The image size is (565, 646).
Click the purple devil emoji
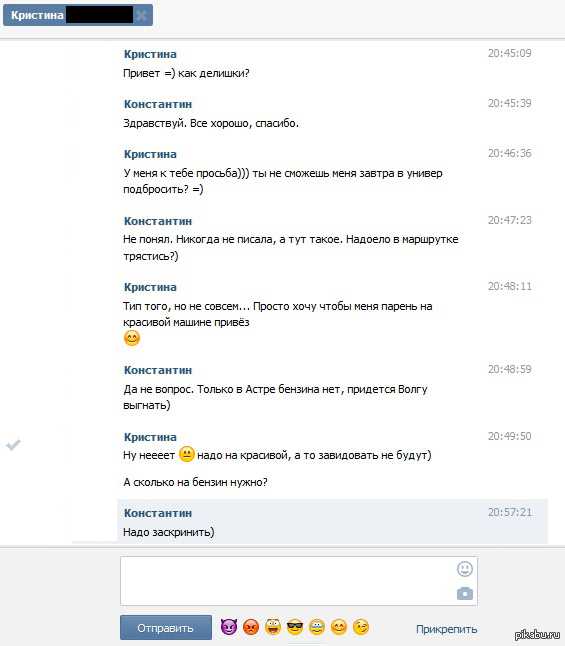[x=229, y=627]
